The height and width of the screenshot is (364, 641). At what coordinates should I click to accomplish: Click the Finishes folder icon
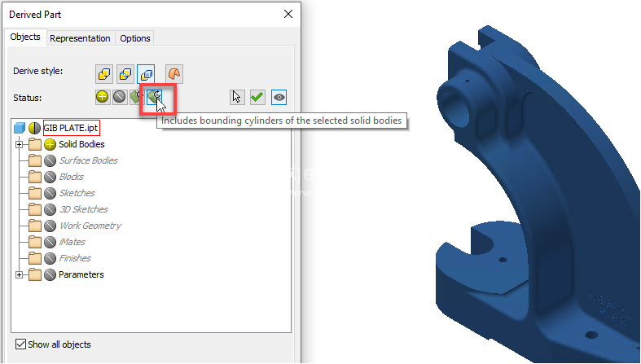click(35, 259)
